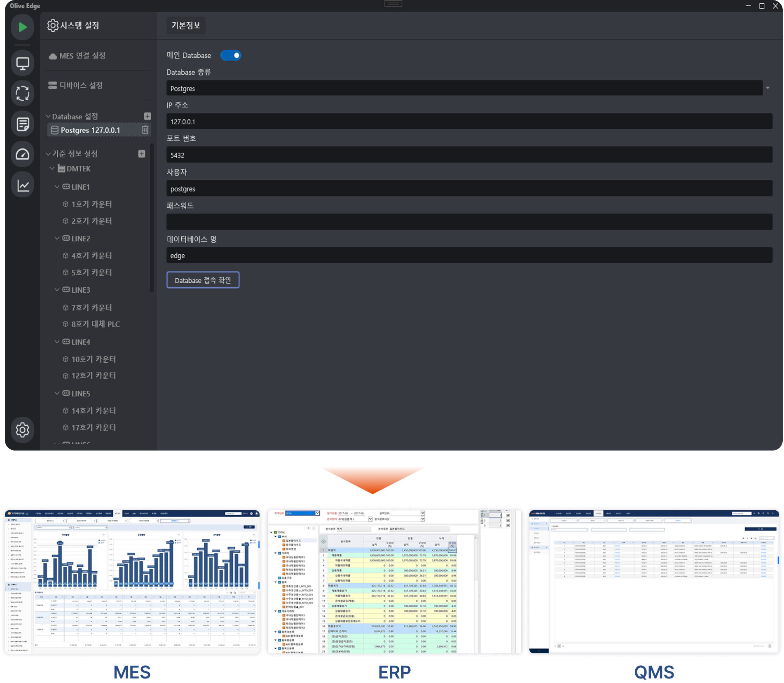This screenshot has width=784, height=683.
Task: Add new 기준 정보 설정 plus icon
Action: 142,154
